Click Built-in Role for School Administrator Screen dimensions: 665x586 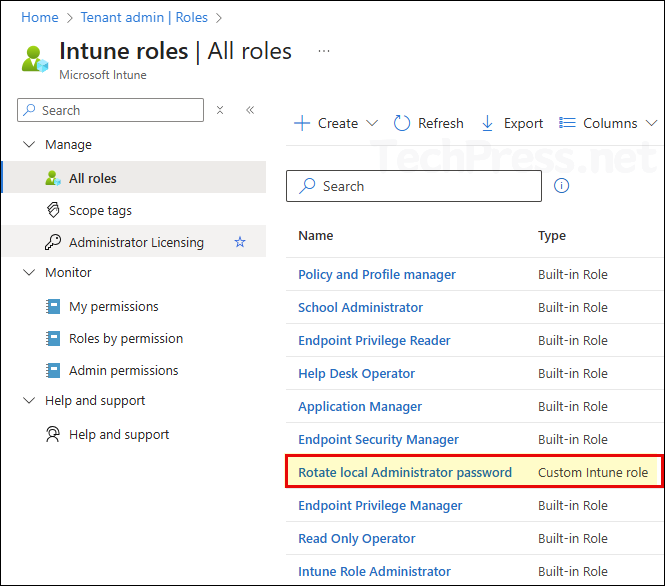(x=573, y=307)
